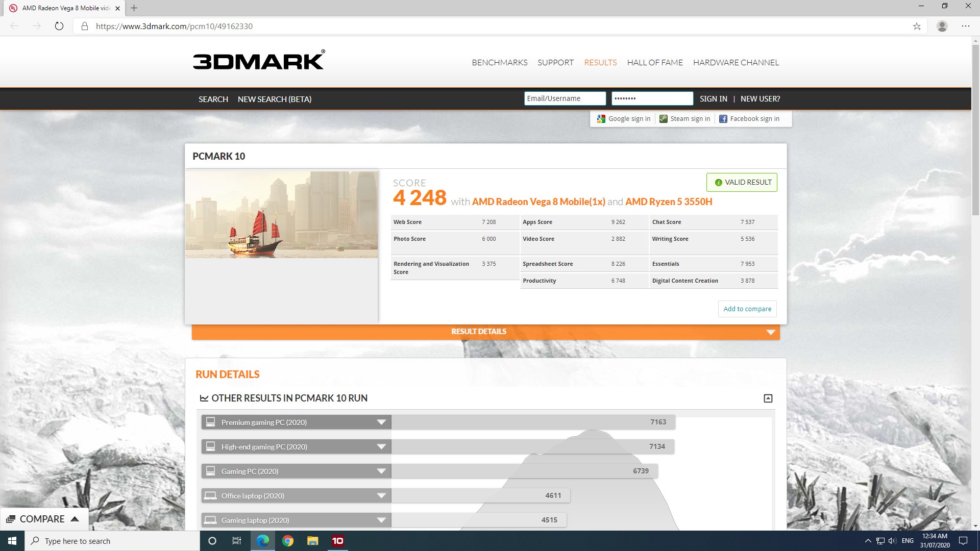Click the Google sign in icon
Viewport: 980px width, 551px height.
[x=601, y=119]
